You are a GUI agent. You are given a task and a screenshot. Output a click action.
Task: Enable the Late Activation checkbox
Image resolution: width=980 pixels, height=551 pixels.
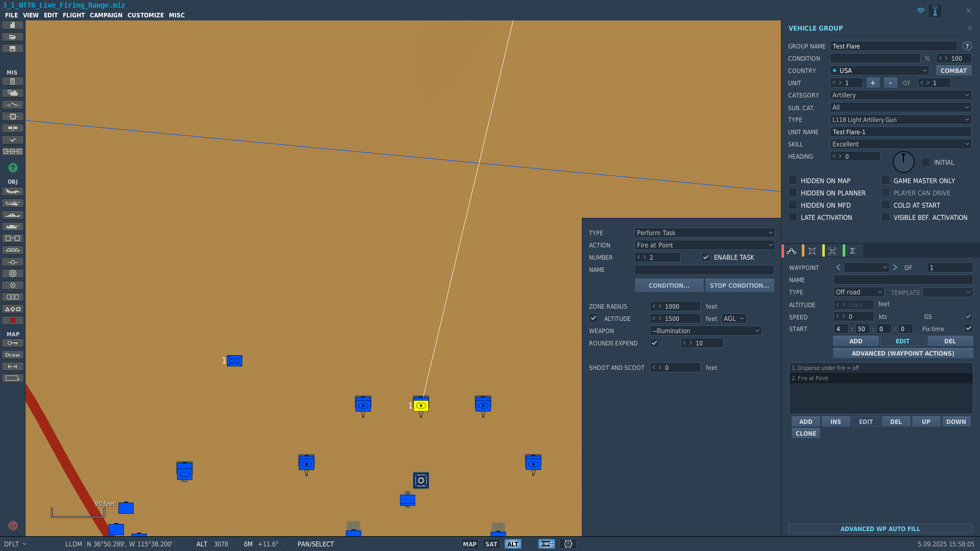click(793, 217)
